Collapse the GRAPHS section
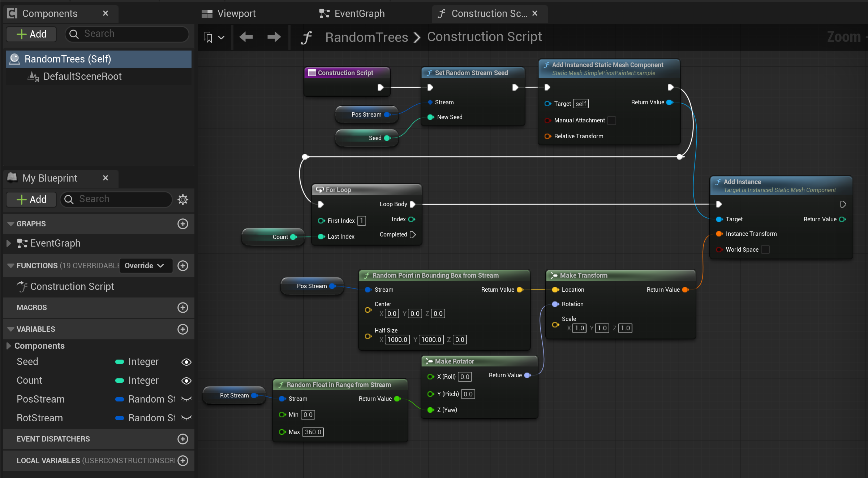Screen dimensions: 868x478 pos(11,224)
